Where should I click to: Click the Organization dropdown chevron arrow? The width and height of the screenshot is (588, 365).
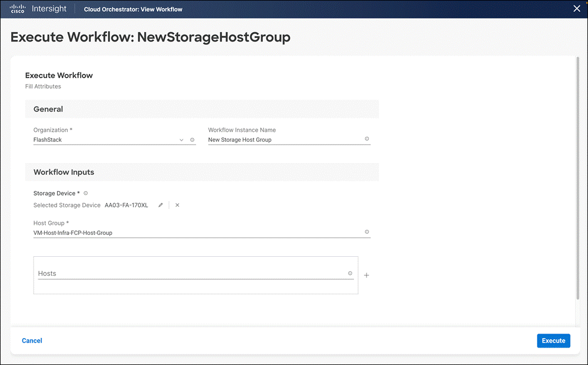pos(182,139)
